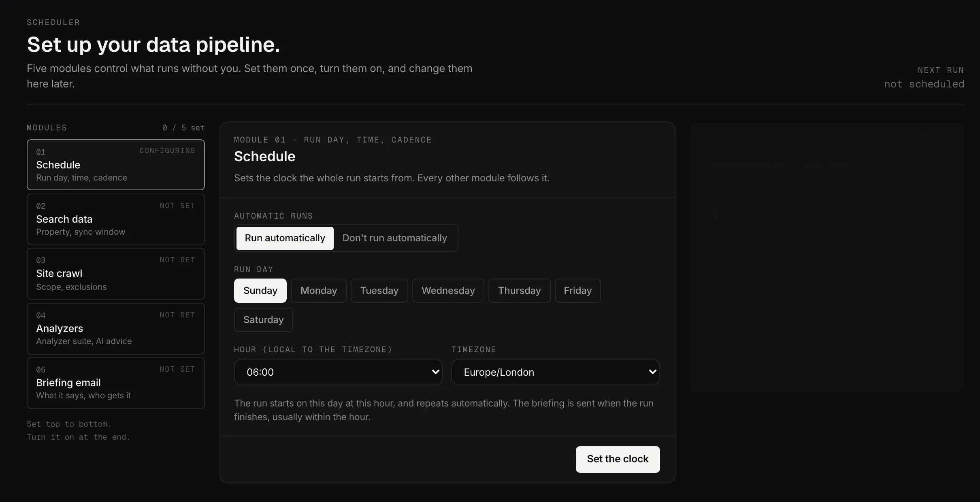Pick Friday as run day
The width and height of the screenshot is (980, 502).
coord(578,291)
